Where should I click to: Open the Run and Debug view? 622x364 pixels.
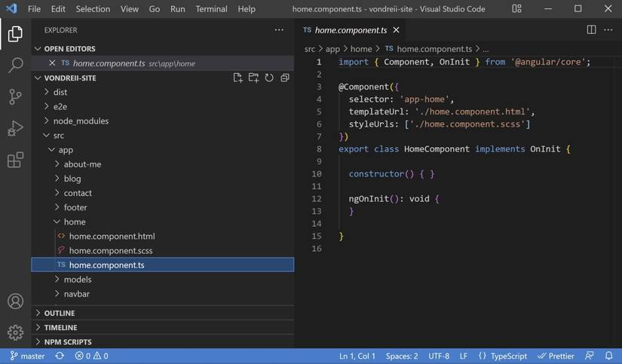coord(15,128)
